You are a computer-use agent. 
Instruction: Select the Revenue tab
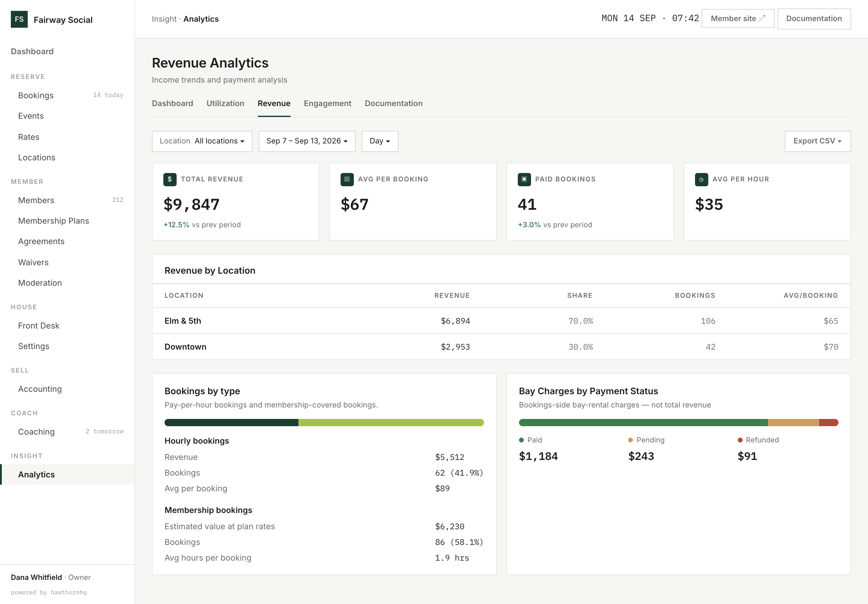[x=274, y=104]
